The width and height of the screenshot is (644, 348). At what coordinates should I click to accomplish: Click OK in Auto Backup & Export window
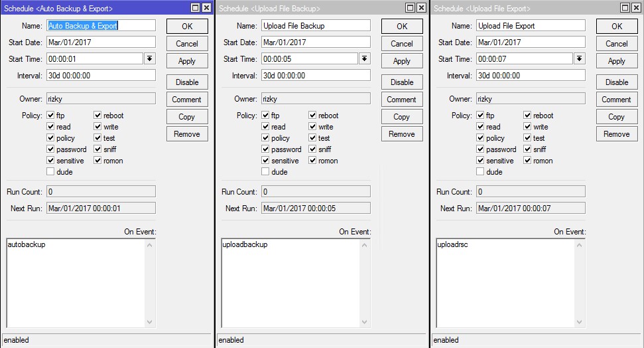[x=187, y=27]
